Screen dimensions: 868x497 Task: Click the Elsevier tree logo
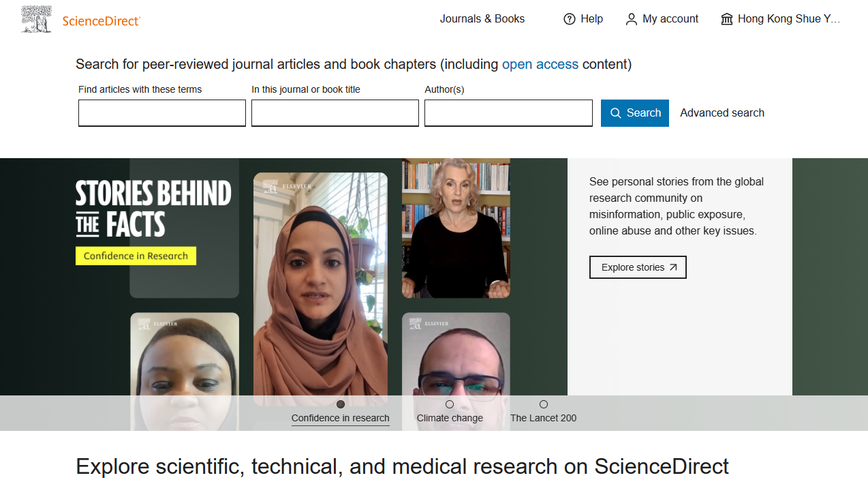point(36,20)
